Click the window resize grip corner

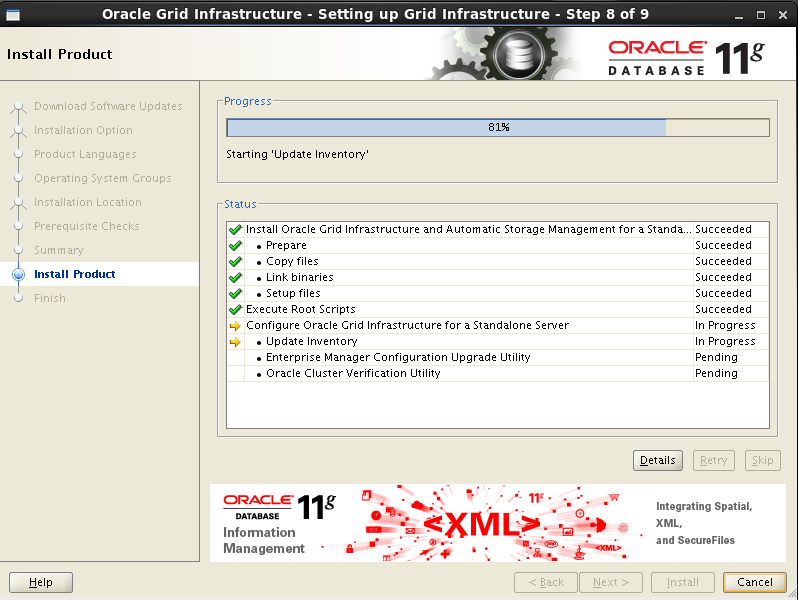point(791,593)
